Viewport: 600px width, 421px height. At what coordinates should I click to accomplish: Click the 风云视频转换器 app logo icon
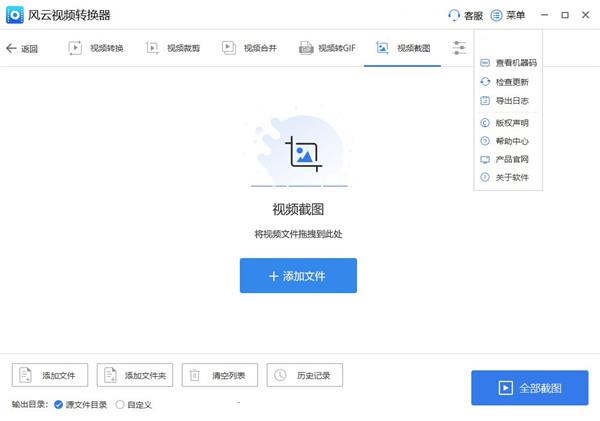15,15
